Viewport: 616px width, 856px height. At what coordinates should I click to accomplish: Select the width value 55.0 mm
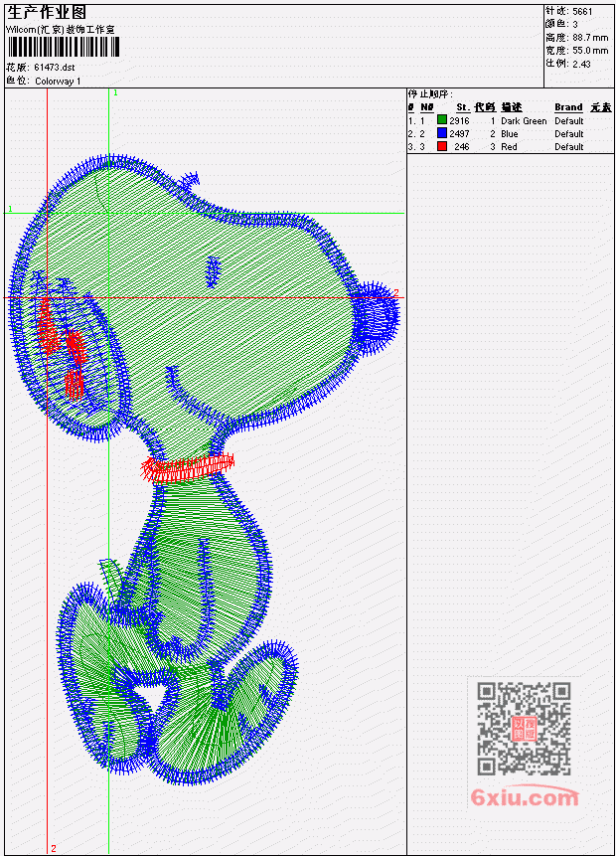590,51
